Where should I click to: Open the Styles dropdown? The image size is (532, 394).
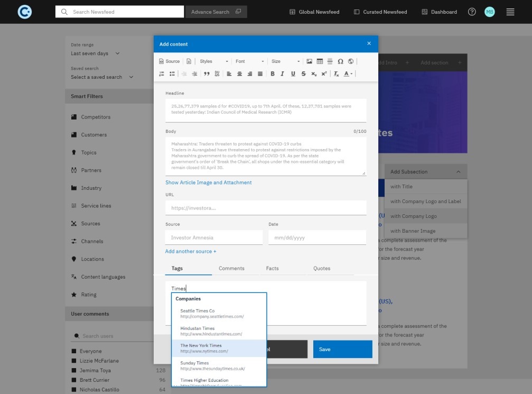pos(214,61)
